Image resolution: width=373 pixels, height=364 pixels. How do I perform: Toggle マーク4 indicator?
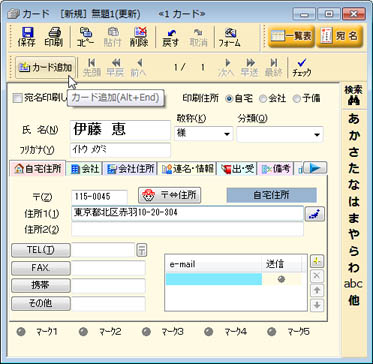pos(209,332)
